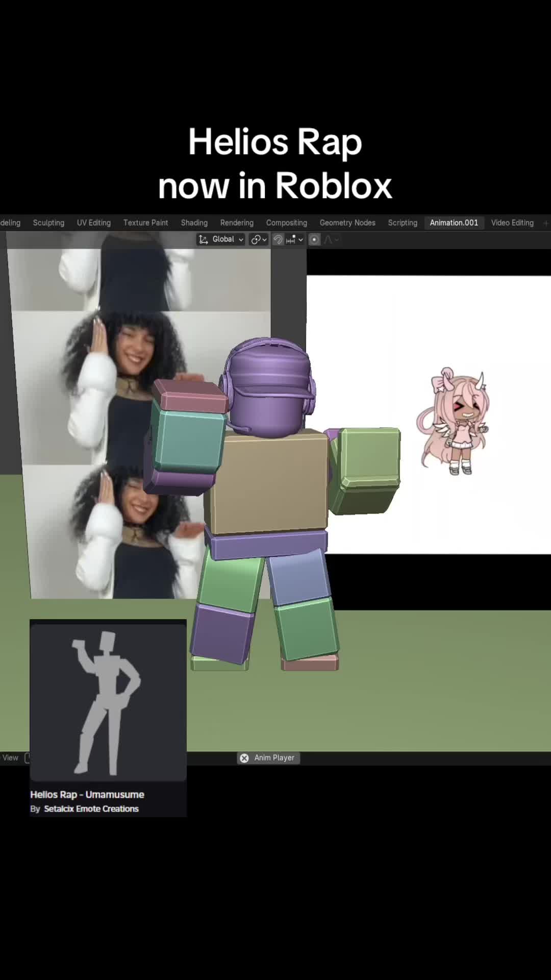
Task: Open the snapping options dropdown
Action: tap(295, 239)
